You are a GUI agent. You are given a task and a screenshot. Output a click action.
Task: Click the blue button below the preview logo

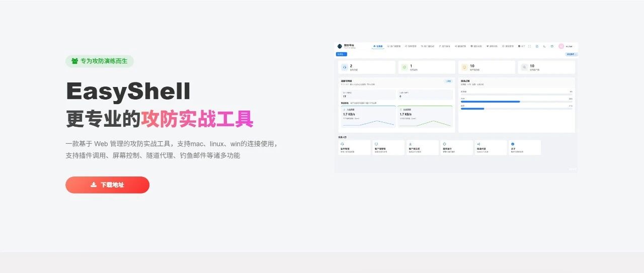pos(341,54)
